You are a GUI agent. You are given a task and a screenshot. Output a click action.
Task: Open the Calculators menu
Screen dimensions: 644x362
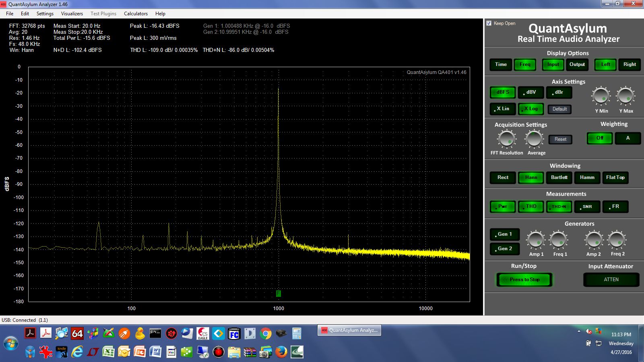pyautogui.click(x=136, y=13)
